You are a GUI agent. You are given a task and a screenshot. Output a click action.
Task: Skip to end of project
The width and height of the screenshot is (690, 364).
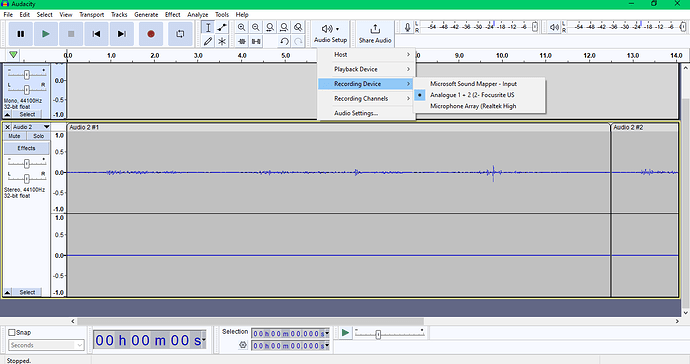point(122,34)
